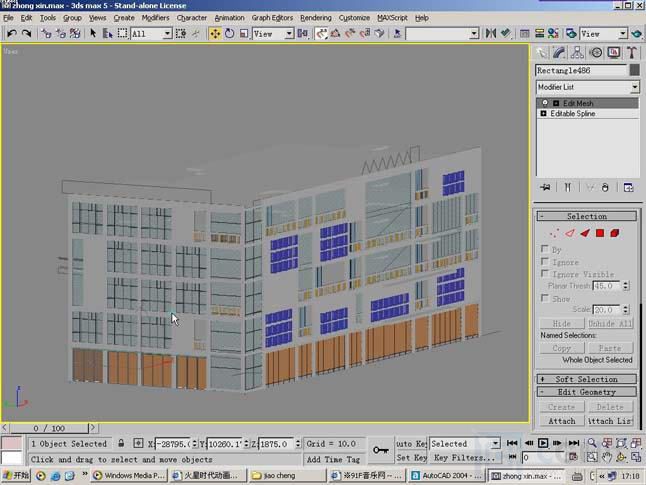Collapse the Edit Geometry rollout
The width and height of the screenshot is (646, 485).
click(587, 391)
